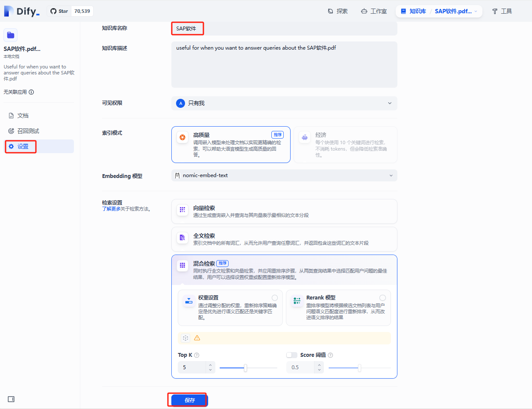Click the 混合检索 grid icon
This screenshot has height=409, width=532.
pos(182,265)
